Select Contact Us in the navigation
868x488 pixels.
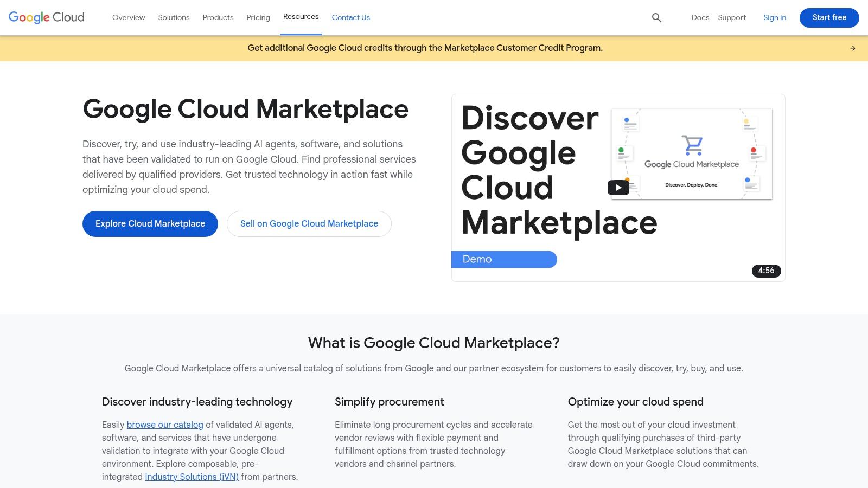[350, 17]
